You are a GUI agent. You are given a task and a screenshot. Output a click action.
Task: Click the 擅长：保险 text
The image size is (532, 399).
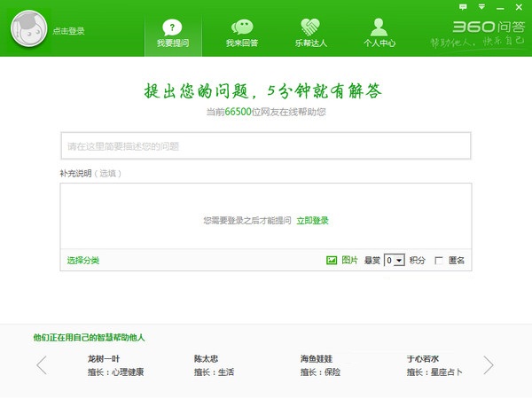click(320, 372)
